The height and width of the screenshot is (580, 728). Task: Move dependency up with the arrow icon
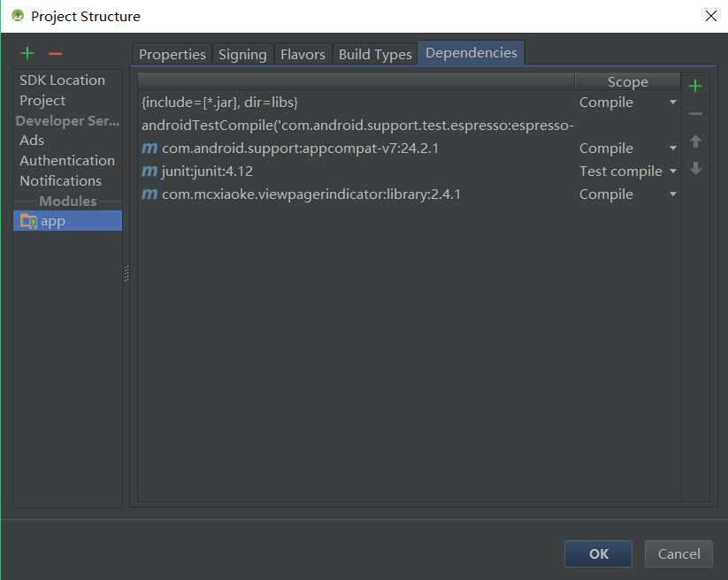tap(695, 141)
